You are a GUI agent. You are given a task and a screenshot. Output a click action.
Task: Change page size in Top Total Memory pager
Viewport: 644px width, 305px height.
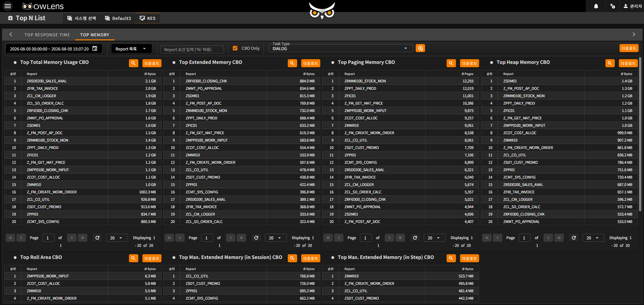pyautogui.click(x=117, y=238)
